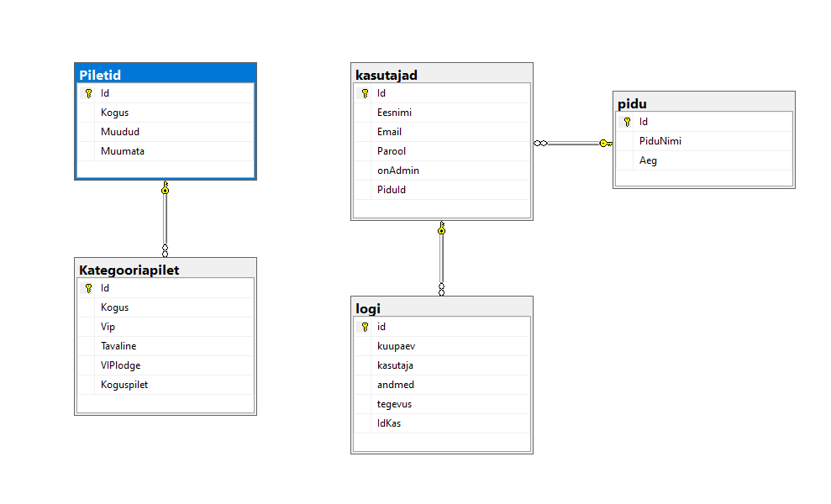The image size is (831, 504).
Task: Select Eesnimi column in kasutajad
Action: pyautogui.click(x=441, y=113)
